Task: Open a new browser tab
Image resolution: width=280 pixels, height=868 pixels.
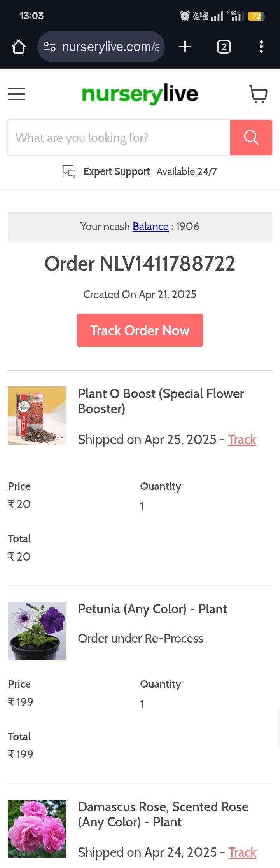Action: coord(185,47)
